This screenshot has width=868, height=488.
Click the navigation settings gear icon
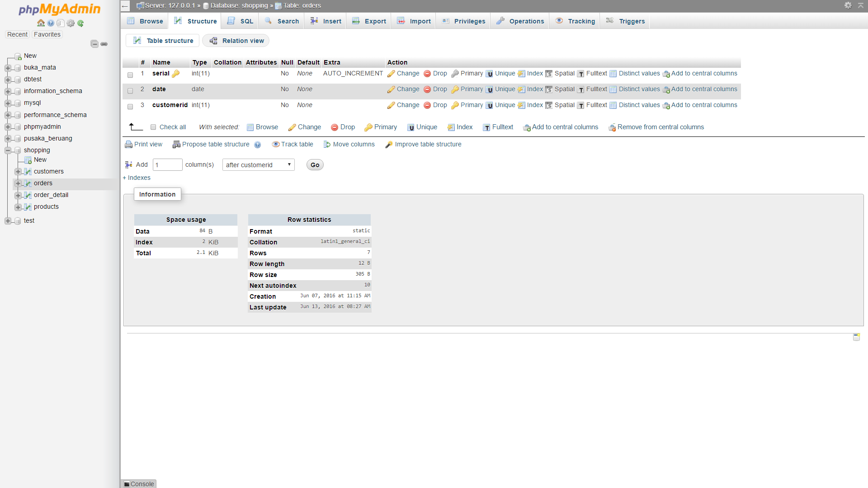coord(71,23)
